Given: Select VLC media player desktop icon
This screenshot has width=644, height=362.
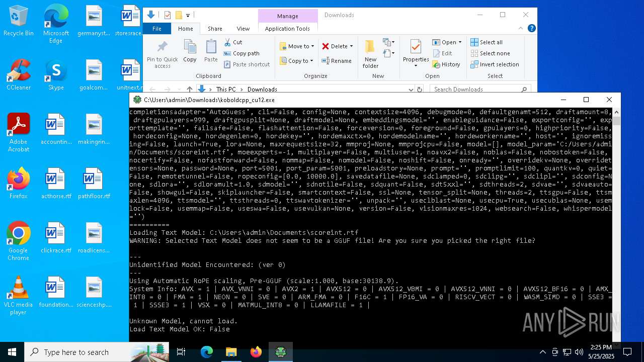Looking at the screenshot, I should click(19, 296).
